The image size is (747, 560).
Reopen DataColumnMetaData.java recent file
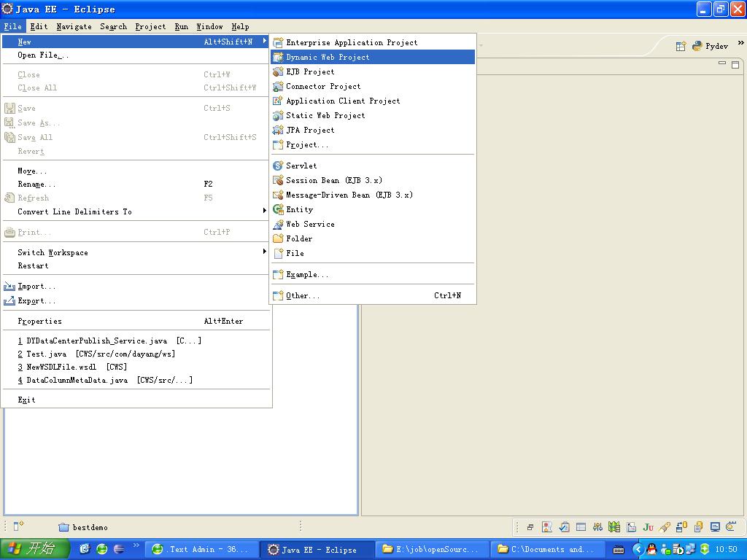point(136,381)
